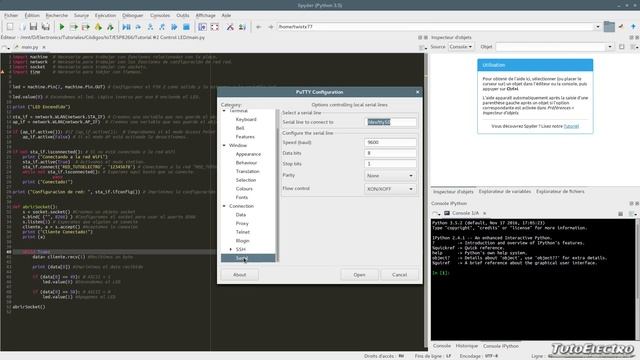Click the Maximize current pane icon
The height and width of the screenshot is (360, 640).
pyautogui.click(x=202, y=27)
